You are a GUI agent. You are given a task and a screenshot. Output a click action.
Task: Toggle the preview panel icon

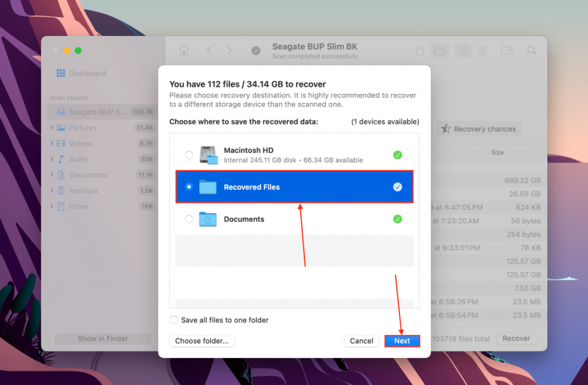click(x=507, y=50)
